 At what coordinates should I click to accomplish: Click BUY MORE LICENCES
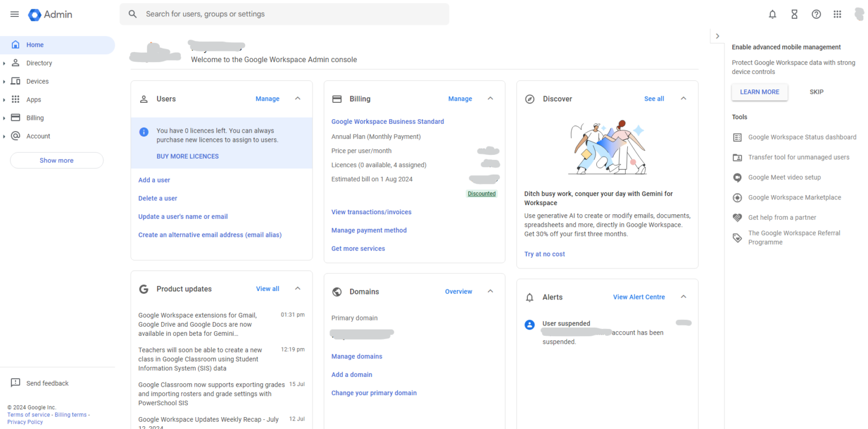(x=187, y=156)
